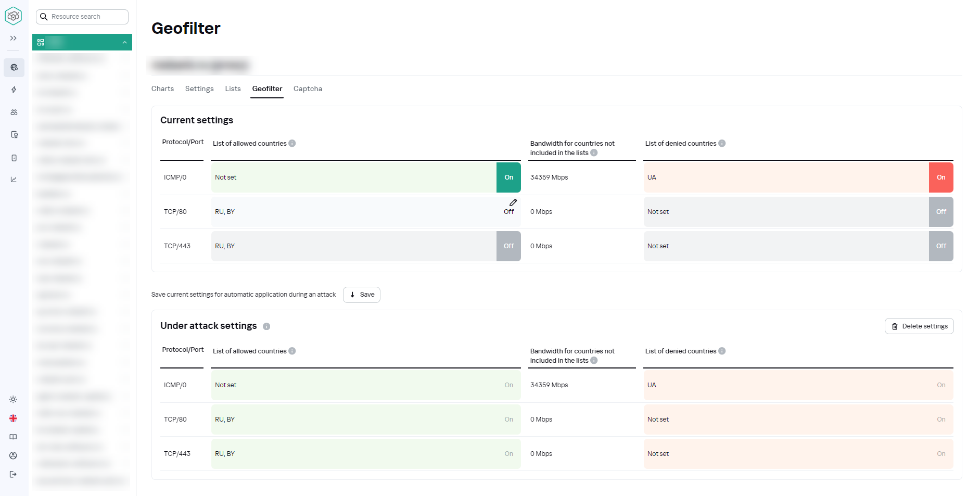Open the line chart statistics icon
The image size is (980, 496).
(14, 180)
